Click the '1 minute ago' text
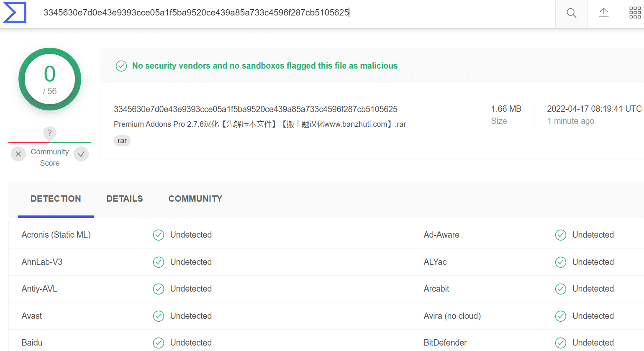The height and width of the screenshot is (351, 644). click(571, 121)
